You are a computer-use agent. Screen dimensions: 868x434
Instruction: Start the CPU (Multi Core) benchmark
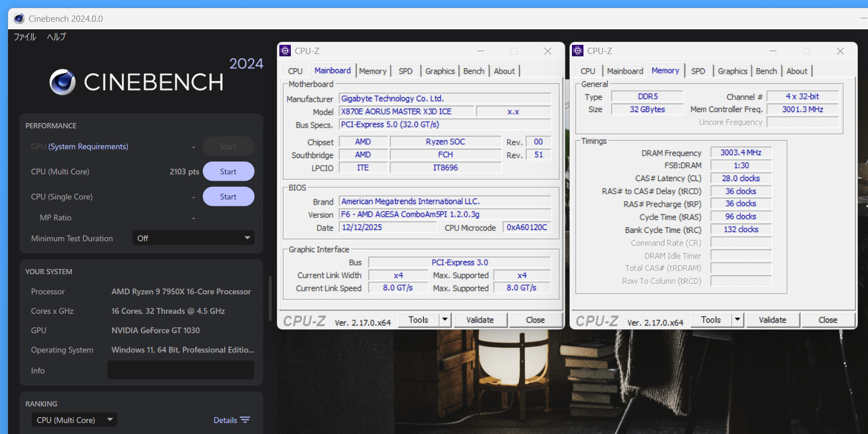click(x=228, y=171)
